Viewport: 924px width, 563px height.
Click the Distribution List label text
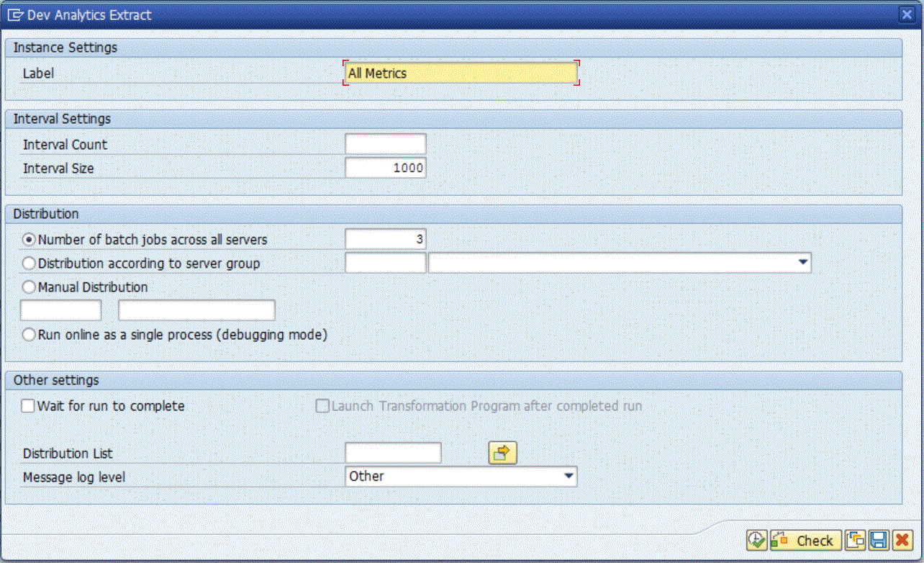pos(68,454)
